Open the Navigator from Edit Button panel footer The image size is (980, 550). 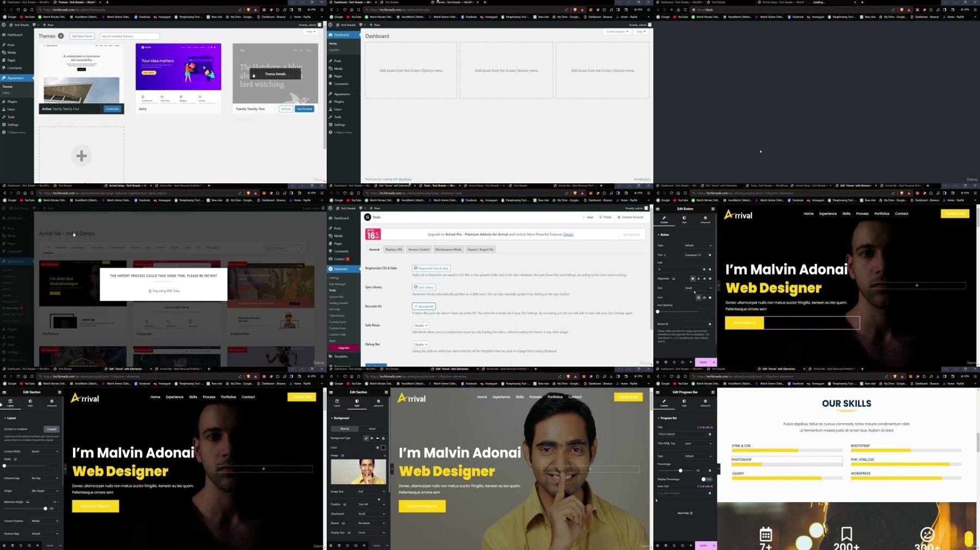click(666, 362)
